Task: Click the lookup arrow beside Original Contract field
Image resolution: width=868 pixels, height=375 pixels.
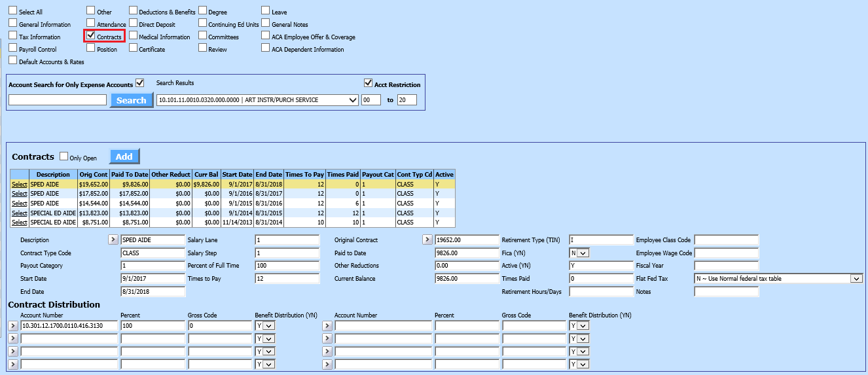Action: (x=427, y=240)
